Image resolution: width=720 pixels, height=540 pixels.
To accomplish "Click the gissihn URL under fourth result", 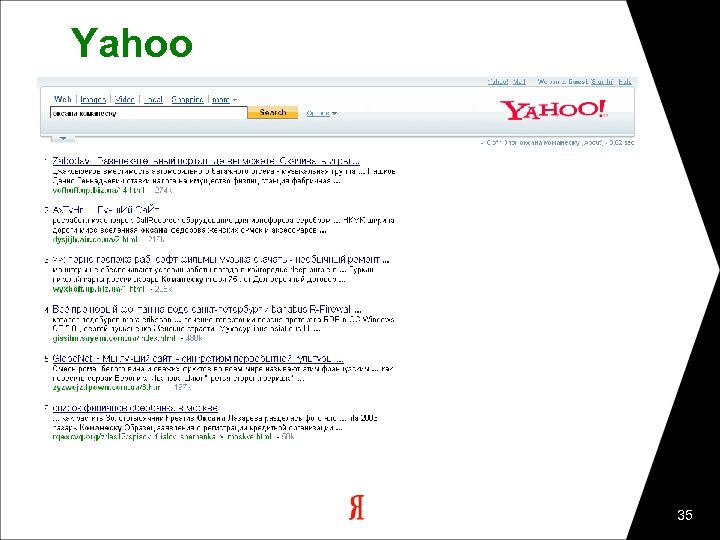I will point(114,338).
